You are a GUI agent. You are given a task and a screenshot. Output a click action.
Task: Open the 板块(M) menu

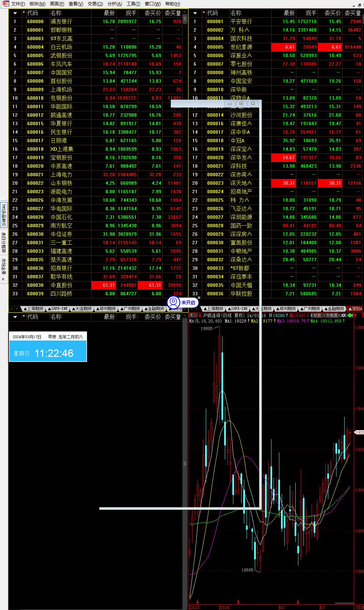tap(37, 4)
